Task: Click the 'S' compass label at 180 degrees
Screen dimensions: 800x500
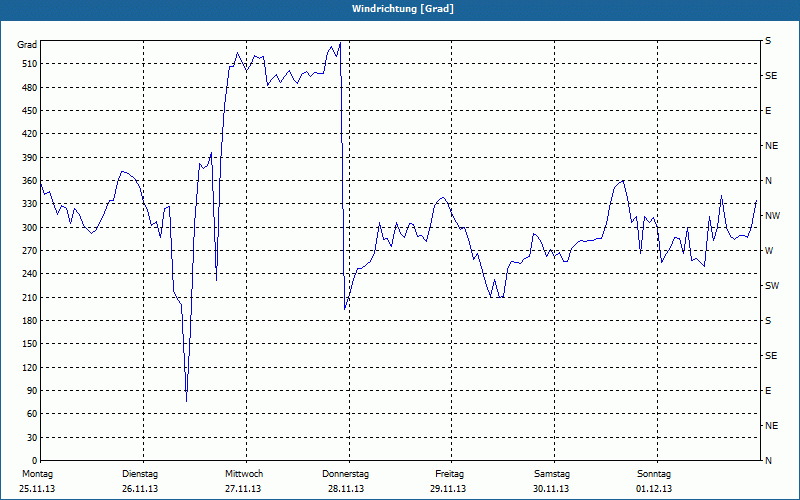Action: point(768,320)
